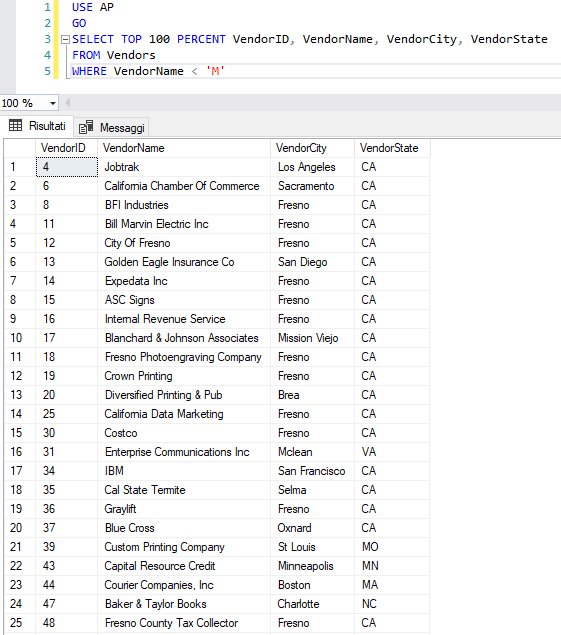Select the Minneapolis city cell

coord(312,567)
